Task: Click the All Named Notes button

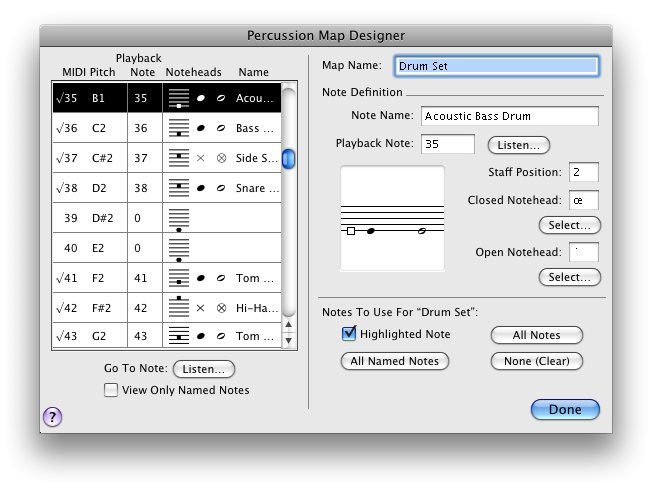Action: pos(395,361)
